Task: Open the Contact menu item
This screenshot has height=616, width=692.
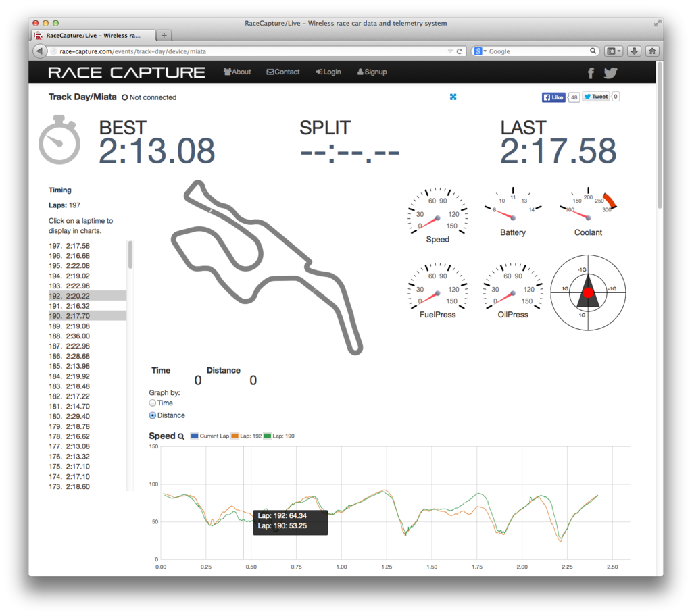Action: coord(283,72)
